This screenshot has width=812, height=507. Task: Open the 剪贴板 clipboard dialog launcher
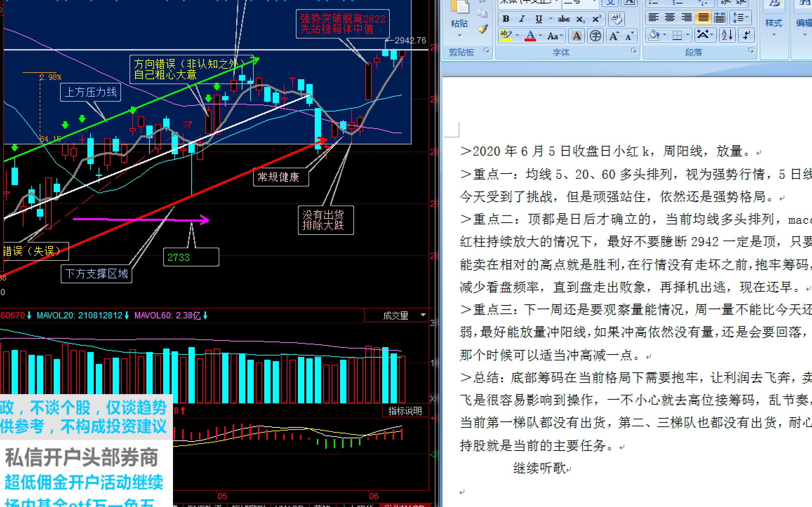pos(486,51)
